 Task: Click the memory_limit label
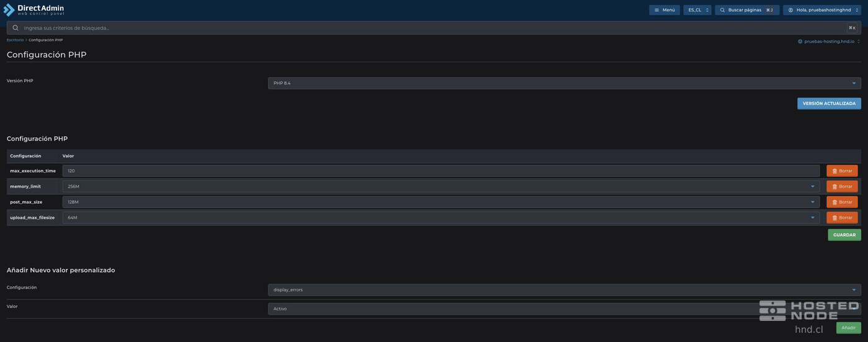pos(25,186)
